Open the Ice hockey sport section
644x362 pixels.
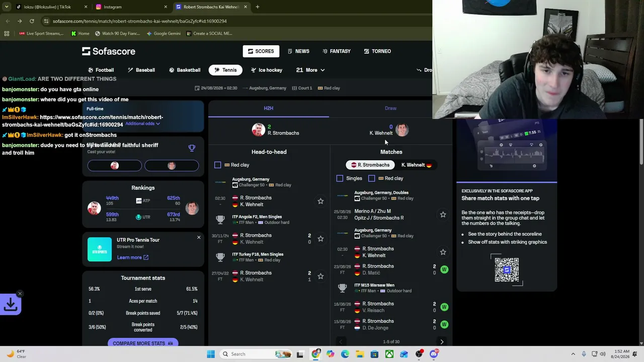tap(266, 70)
